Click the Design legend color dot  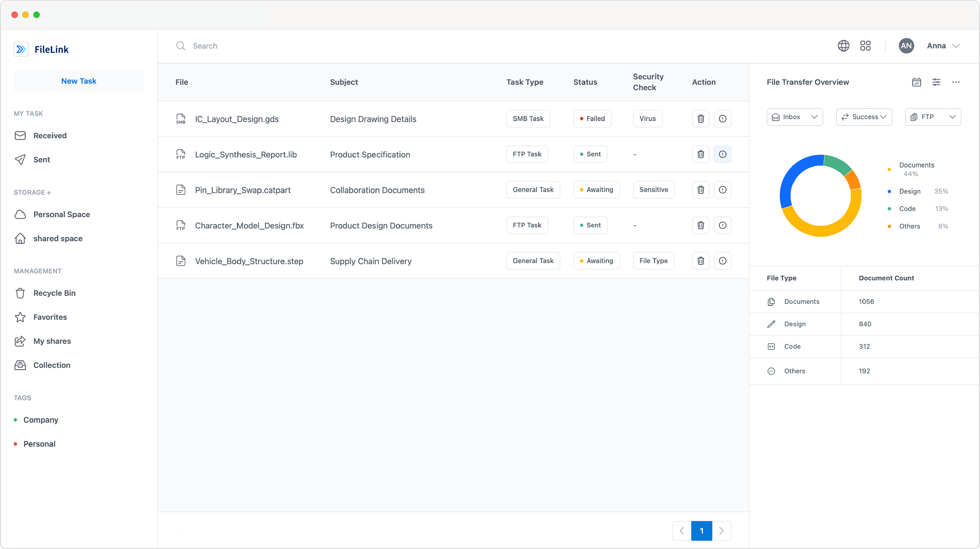pyautogui.click(x=889, y=191)
